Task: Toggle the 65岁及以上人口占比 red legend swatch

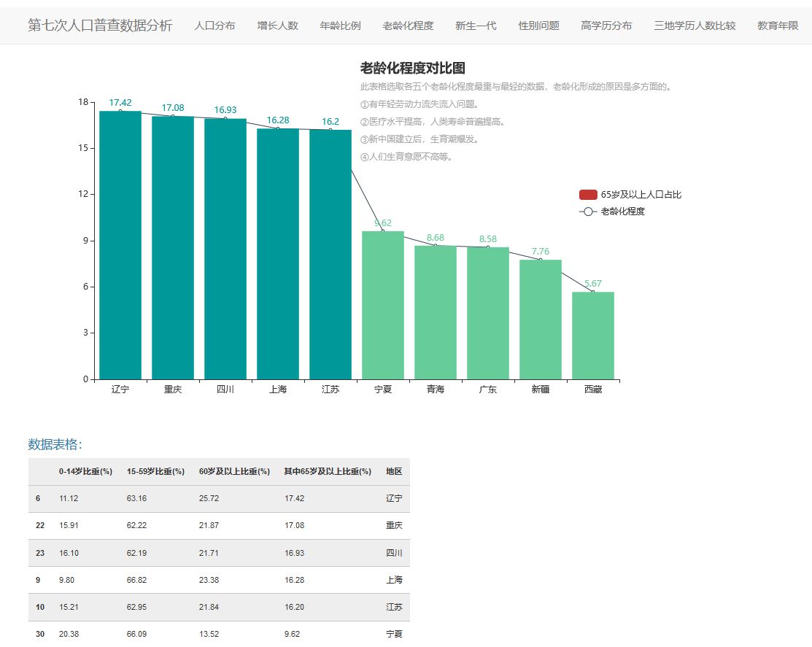Action: [x=588, y=195]
